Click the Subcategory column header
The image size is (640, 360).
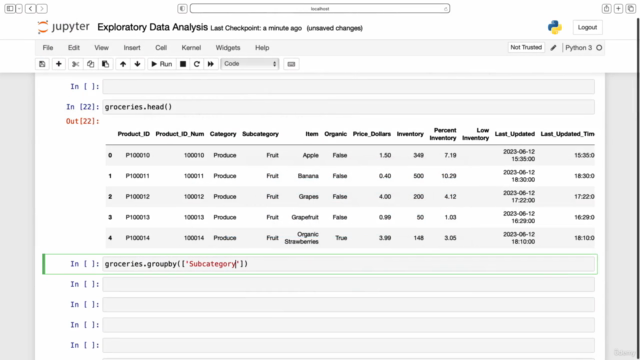260,134
